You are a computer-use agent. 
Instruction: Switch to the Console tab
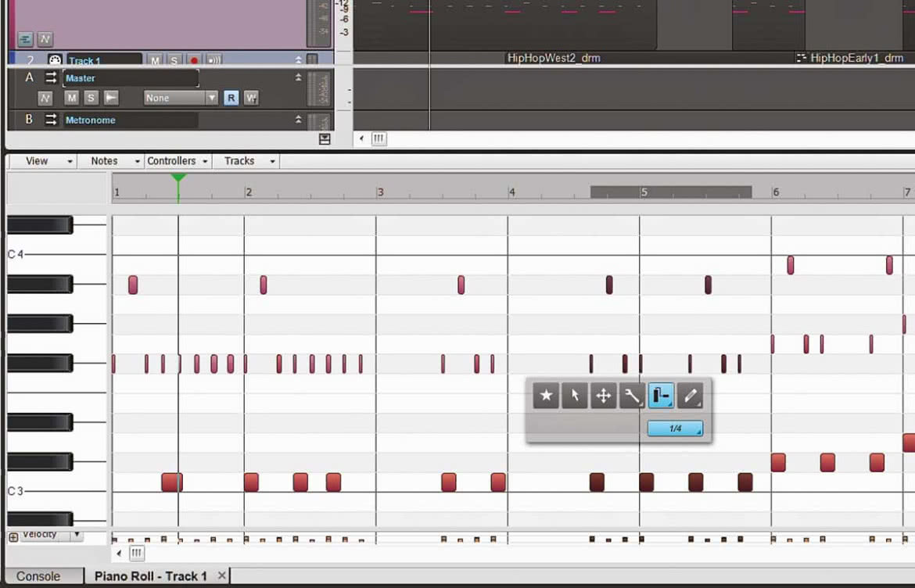[x=38, y=575]
